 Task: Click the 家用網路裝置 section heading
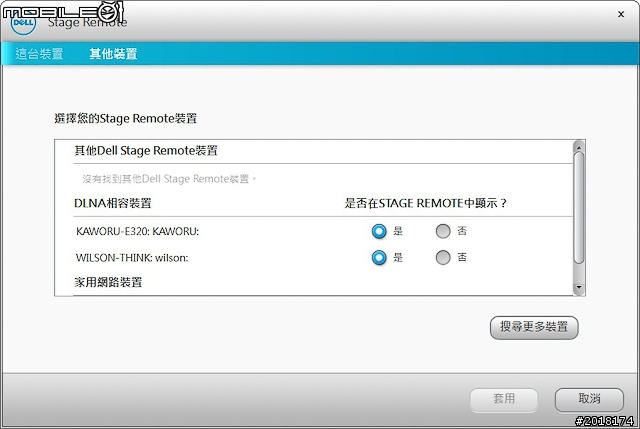[x=108, y=282]
